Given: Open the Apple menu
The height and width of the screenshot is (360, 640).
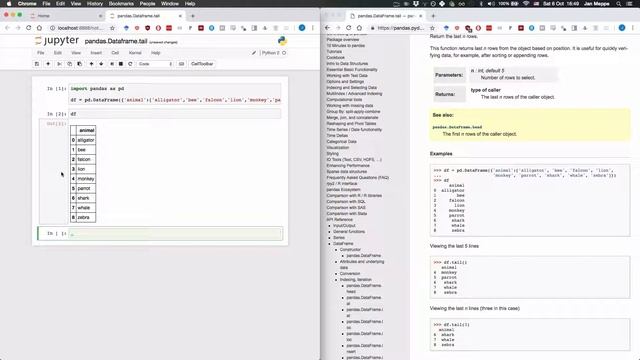Looking at the screenshot, I should [x=9, y=4].
